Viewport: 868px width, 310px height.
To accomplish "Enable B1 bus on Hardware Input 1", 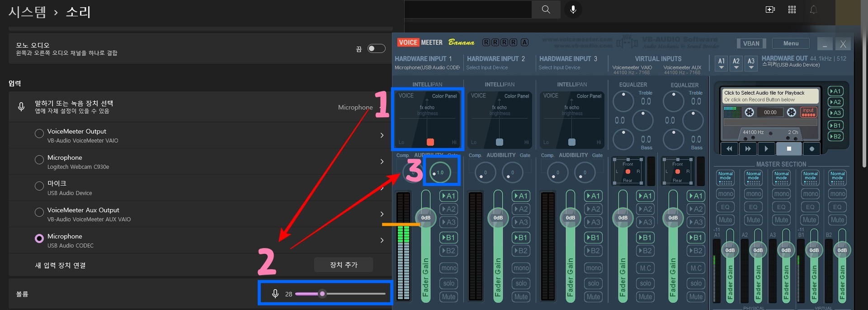I will pos(448,238).
